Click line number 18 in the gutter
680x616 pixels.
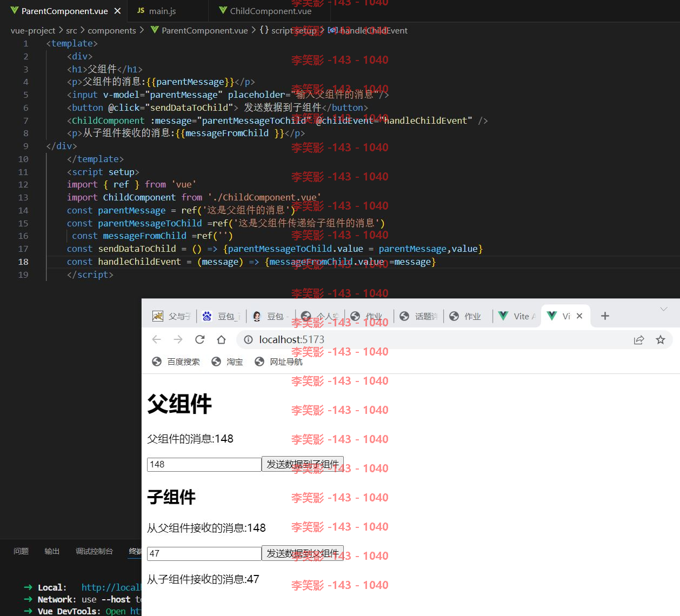(23, 262)
